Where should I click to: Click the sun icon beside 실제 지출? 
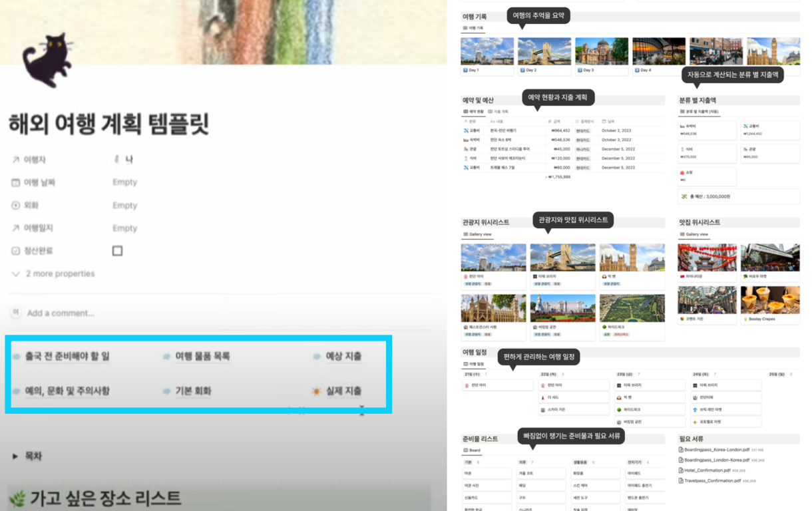(x=316, y=391)
